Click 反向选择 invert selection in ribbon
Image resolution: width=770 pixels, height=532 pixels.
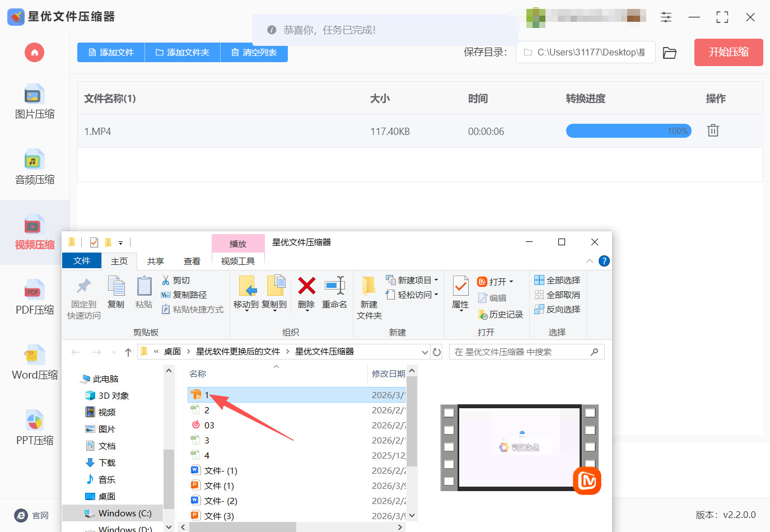coord(557,309)
